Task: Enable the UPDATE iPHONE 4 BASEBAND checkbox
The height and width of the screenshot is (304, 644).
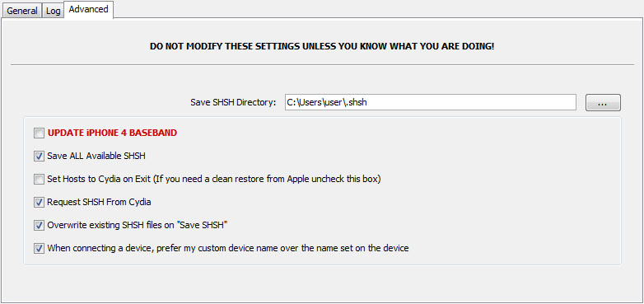Action: [x=39, y=133]
